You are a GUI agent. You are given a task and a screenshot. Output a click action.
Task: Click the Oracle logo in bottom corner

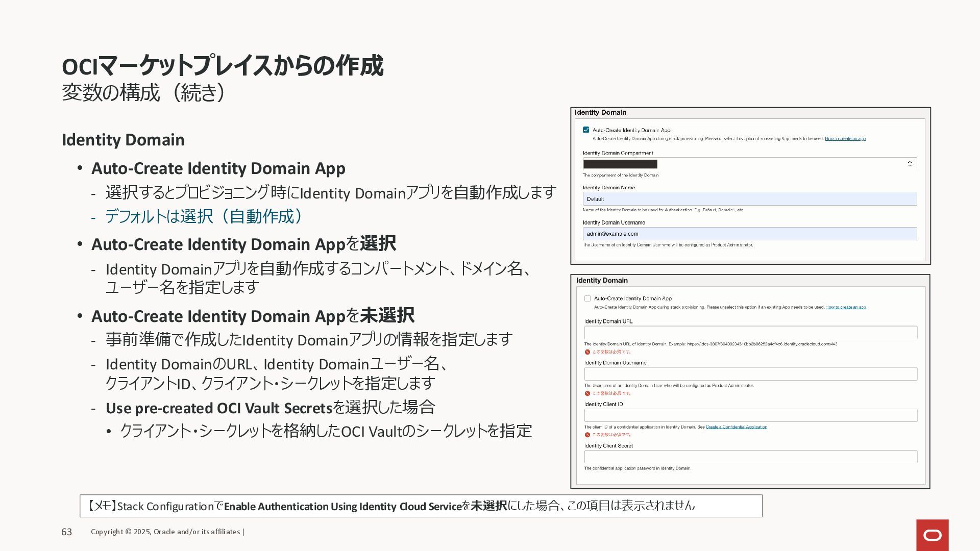click(932, 535)
